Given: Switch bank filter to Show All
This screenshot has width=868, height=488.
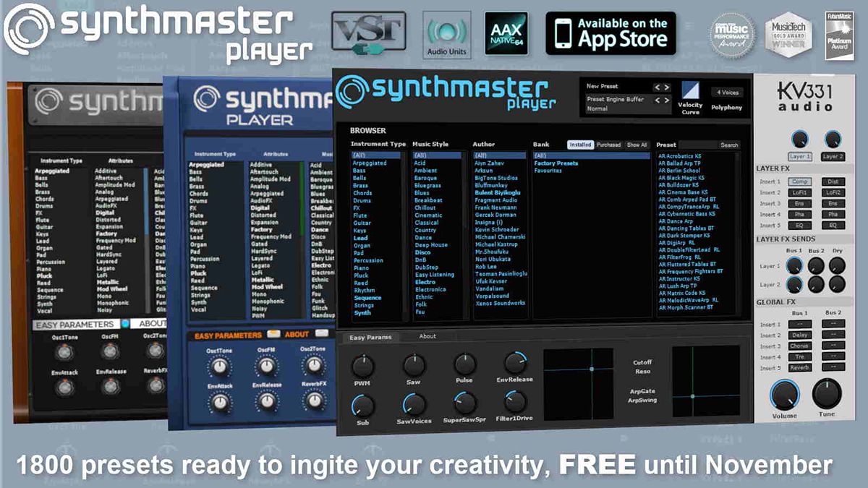Looking at the screenshot, I should coord(637,145).
